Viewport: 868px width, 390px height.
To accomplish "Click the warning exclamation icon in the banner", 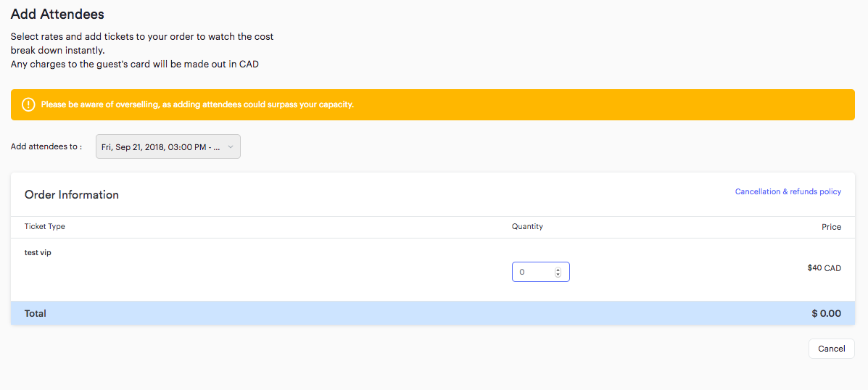I will (x=28, y=104).
